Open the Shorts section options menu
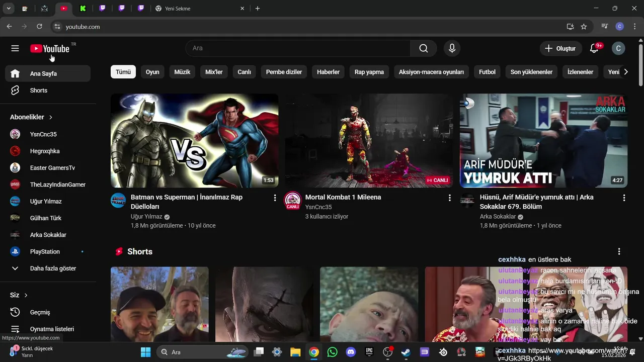The image size is (644, 362). click(619, 251)
